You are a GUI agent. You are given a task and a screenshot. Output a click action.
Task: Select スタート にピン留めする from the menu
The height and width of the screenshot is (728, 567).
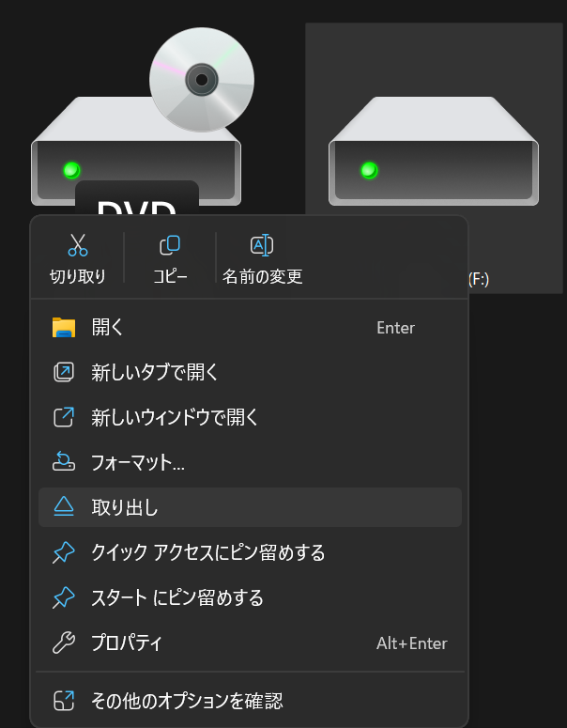176,598
